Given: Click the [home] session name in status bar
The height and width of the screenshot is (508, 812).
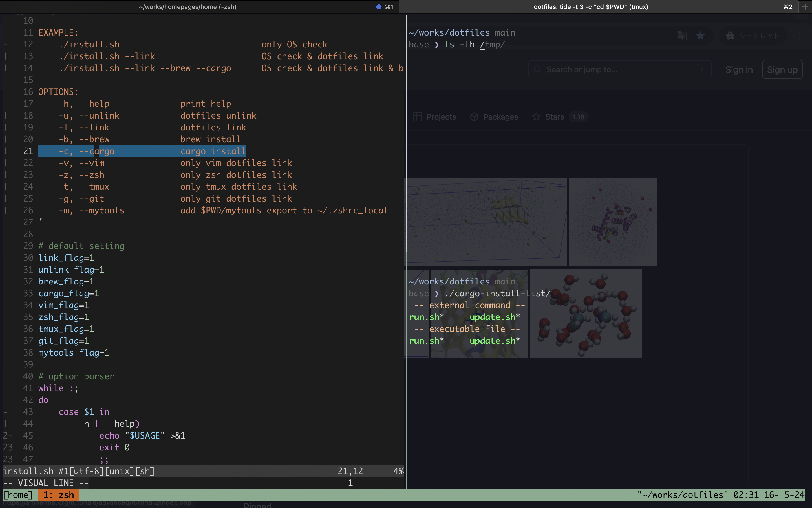Looking at the screenshot, I should [18, 494].
